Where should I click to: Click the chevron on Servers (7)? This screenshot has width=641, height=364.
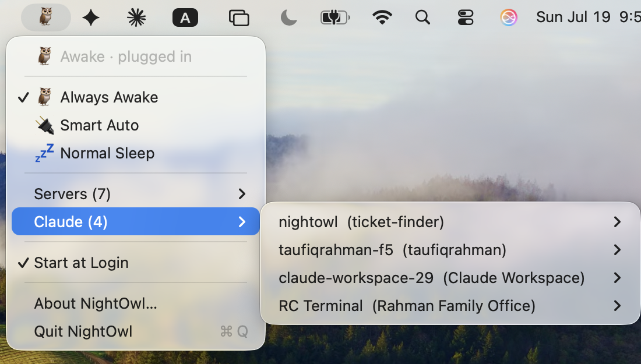pos(242,193)
